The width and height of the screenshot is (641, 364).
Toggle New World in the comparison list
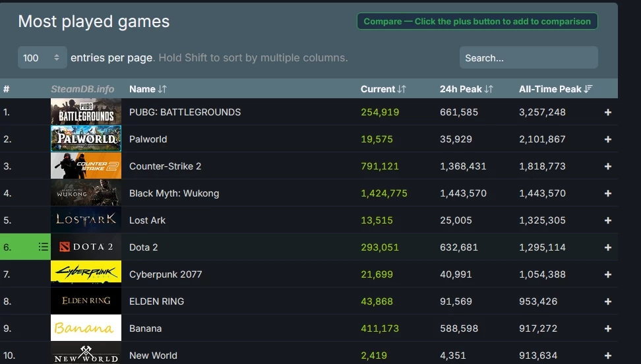click(607, 355)
